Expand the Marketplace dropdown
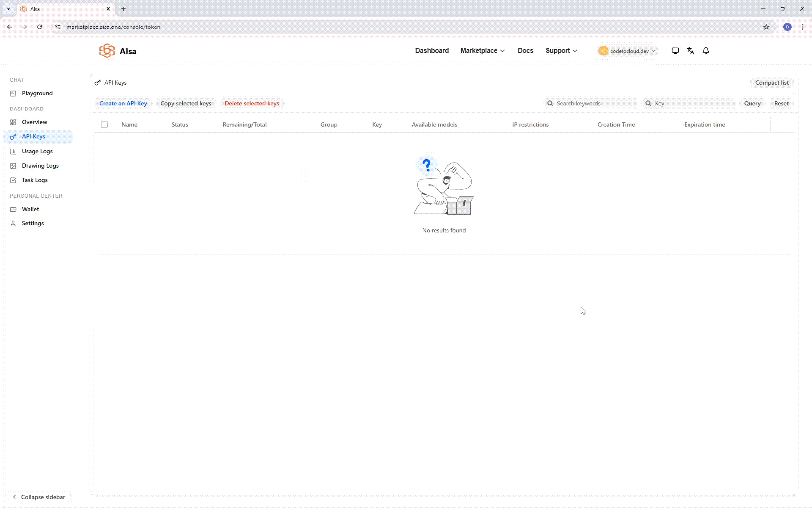Viewport: 812px width, 508px height. (x=482, y=51)
